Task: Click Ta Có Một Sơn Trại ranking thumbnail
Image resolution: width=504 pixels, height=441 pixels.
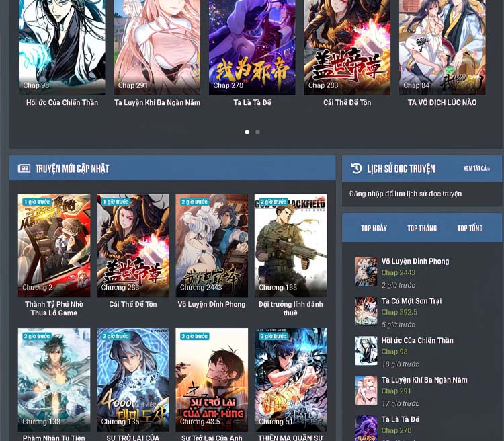Action: pyautogui.click(x=366, y=311)
